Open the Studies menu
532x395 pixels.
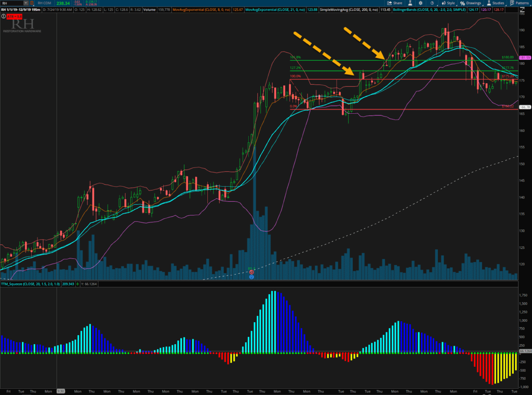point(495,3)
